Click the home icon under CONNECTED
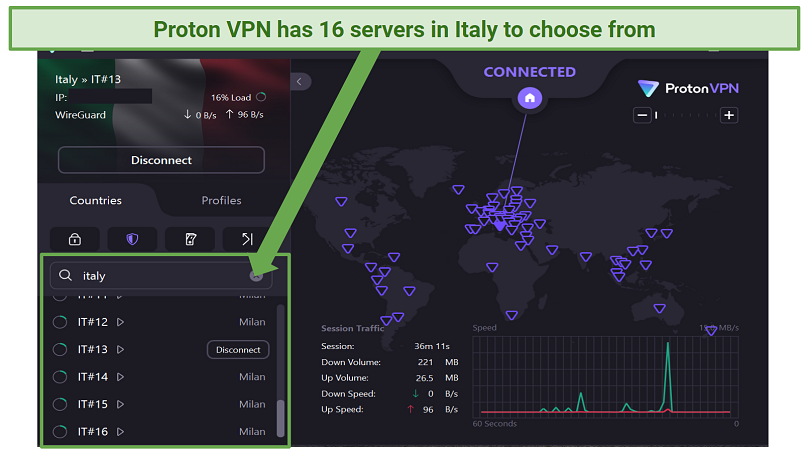 (529, 98)
